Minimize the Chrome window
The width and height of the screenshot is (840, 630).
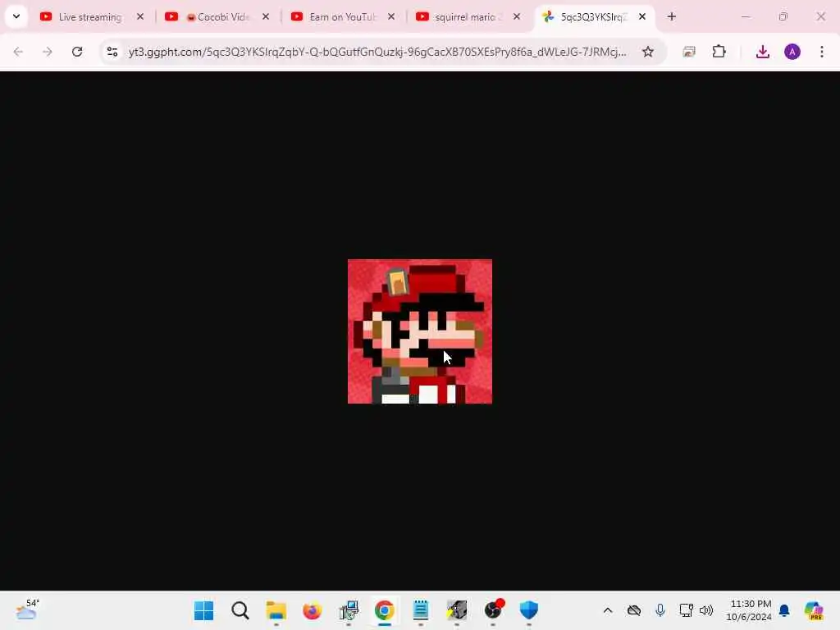pos(746,16)
